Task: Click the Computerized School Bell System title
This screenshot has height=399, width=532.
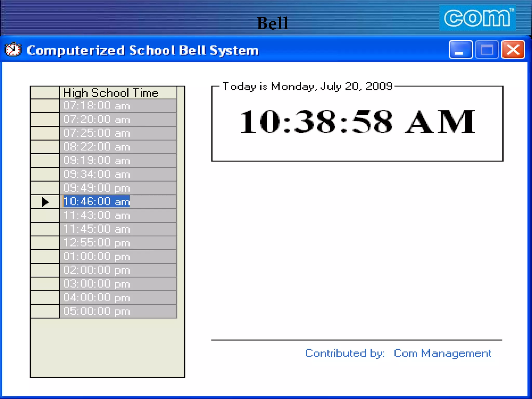Action: point(143,50)
